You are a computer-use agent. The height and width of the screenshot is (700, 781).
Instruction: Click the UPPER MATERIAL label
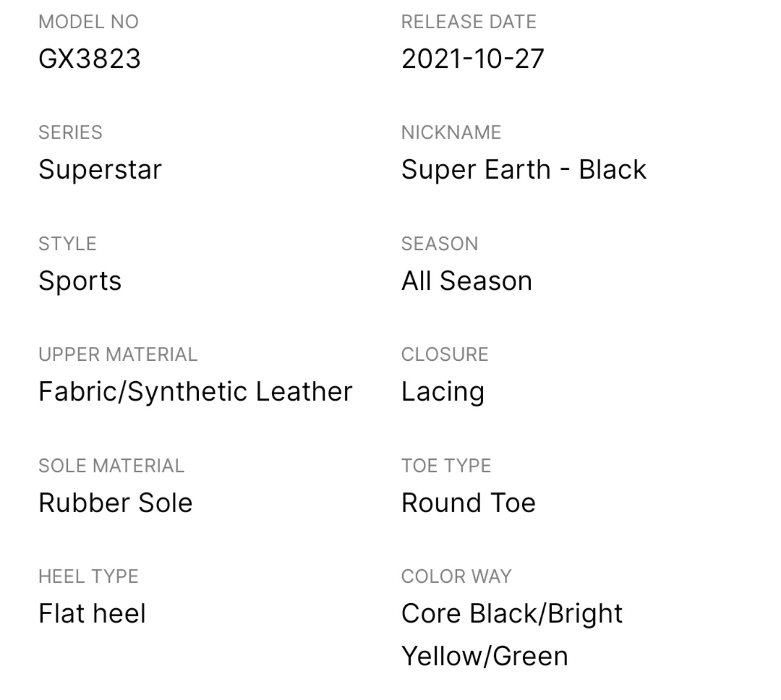click(118, 355)
